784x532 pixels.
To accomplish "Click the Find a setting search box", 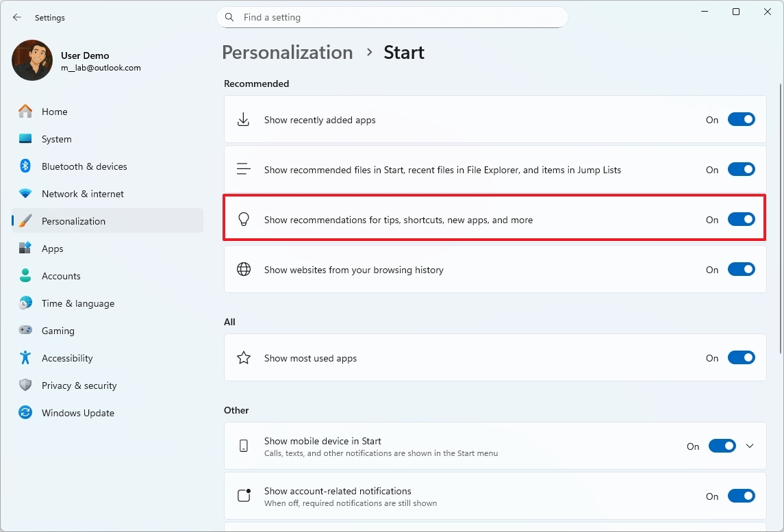I will tap(397, 17).
